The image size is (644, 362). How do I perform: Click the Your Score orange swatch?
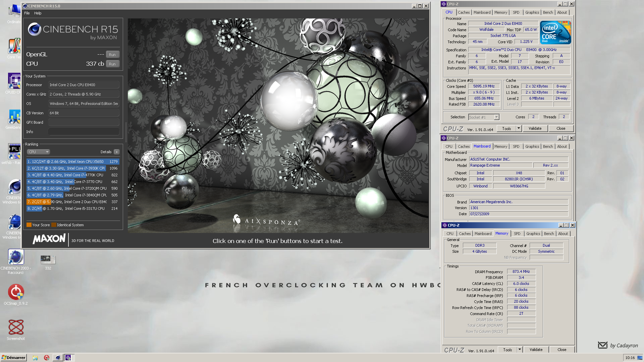tap(29, 225)
